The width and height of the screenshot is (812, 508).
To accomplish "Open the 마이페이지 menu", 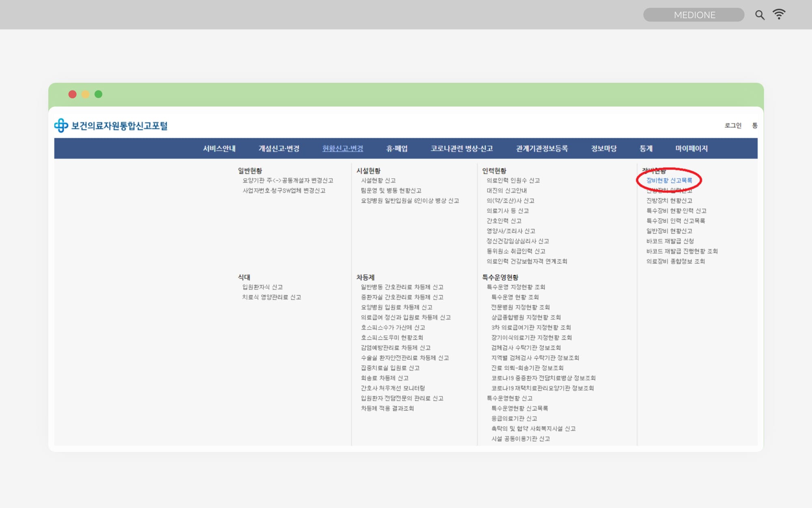I will pyautogui.click(x=691, y=148).
